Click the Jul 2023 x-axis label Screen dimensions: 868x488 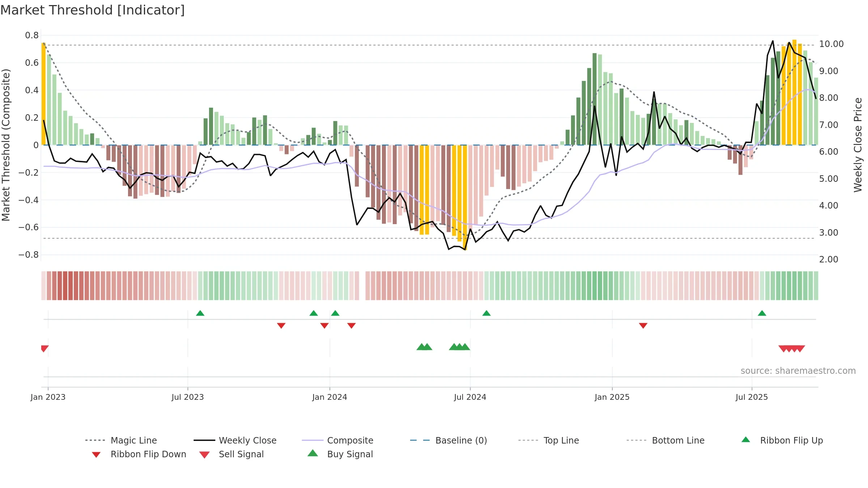pos(188,397)
